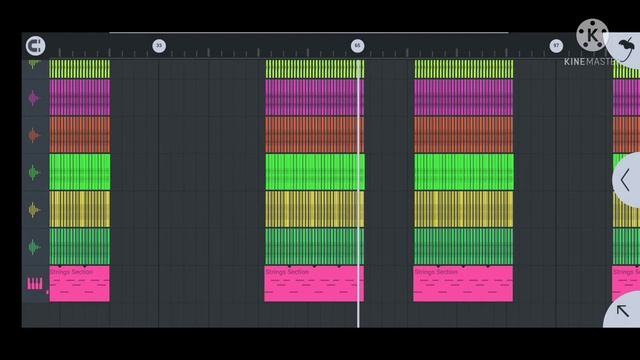Select the dark green audio track waveform icon
This screenshot has width=640, height=360.
tap(33, 247)
